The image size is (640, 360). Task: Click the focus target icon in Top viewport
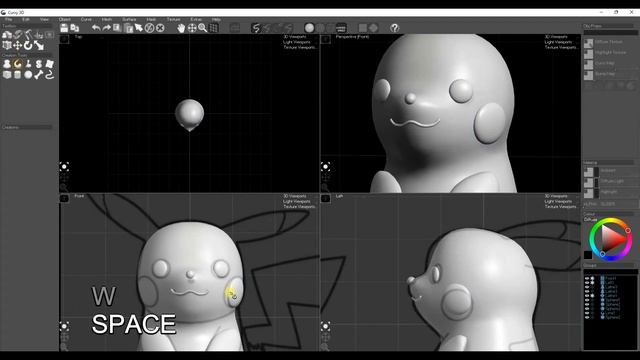point(64,167)
